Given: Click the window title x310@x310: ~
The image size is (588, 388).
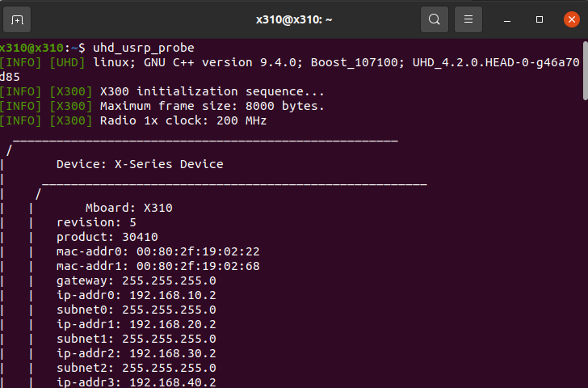Looking at the screenshot, I should coord(294,19).
